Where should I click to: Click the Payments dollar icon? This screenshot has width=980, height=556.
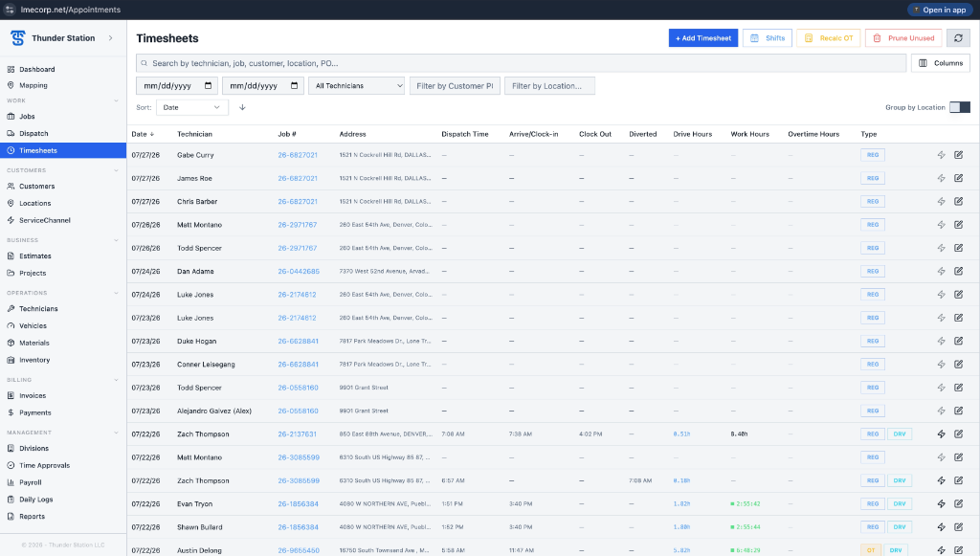[11, 412]
